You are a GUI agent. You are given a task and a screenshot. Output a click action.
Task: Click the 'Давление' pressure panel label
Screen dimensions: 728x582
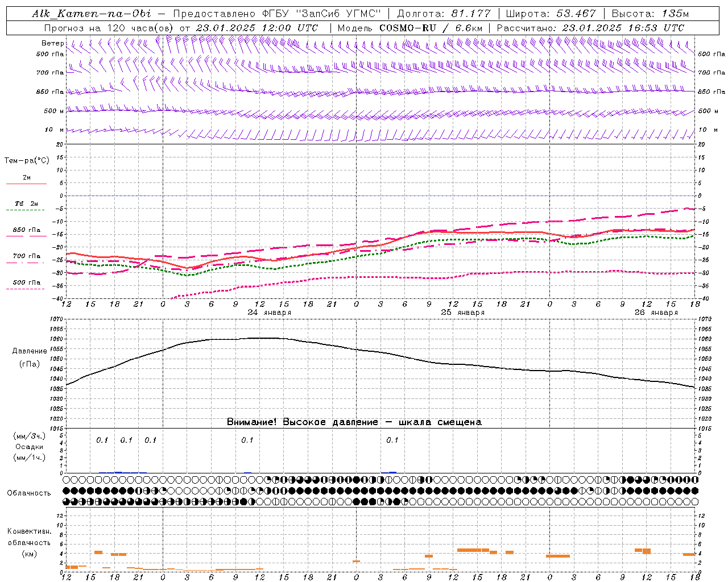click(30, 351)
